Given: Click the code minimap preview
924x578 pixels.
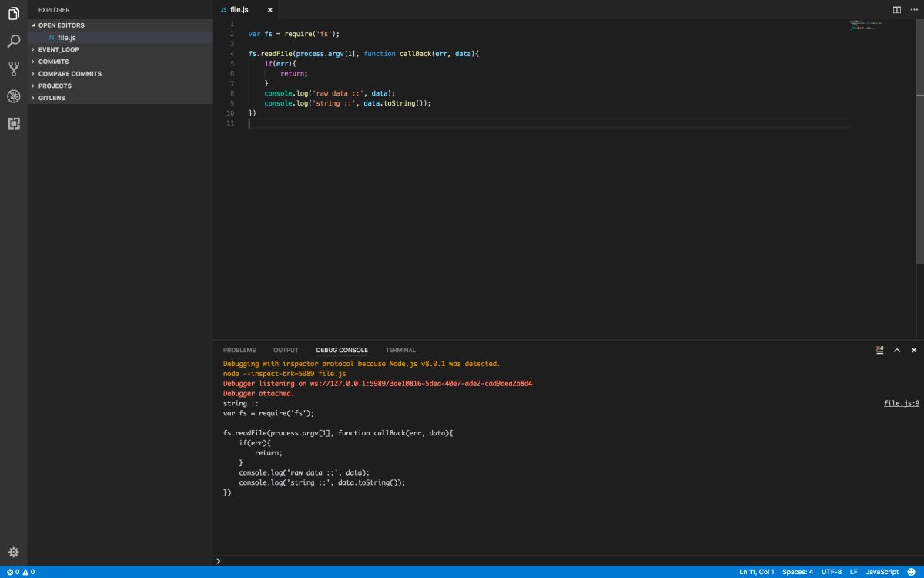Looking at the screenshot, I should tap(867, 25).
